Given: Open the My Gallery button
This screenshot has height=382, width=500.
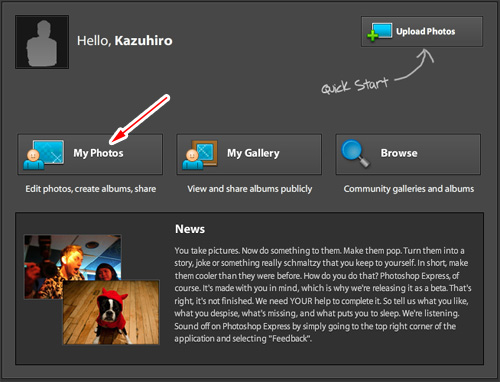Looking at the screenshot, I should [249, 154].
